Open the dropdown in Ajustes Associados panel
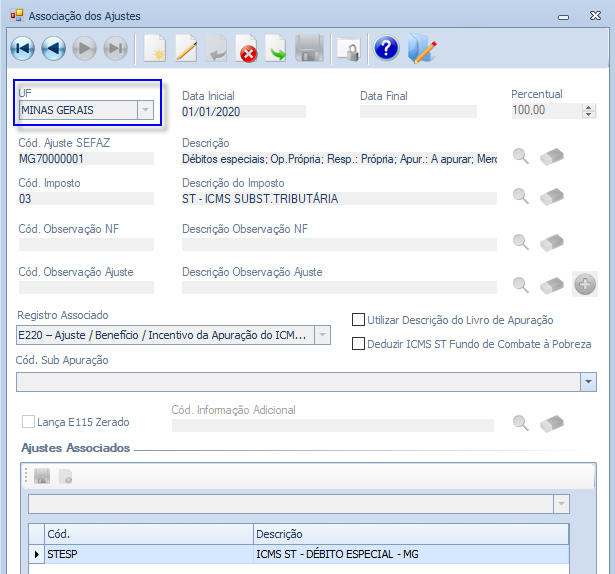The image size is (615, 574). click(x=561, y=504)
